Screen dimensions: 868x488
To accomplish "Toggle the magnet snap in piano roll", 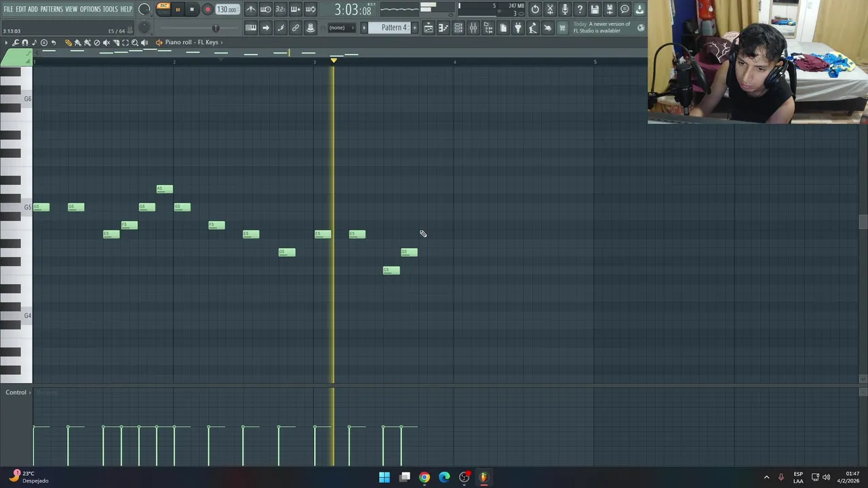I will tap(24, 42).
